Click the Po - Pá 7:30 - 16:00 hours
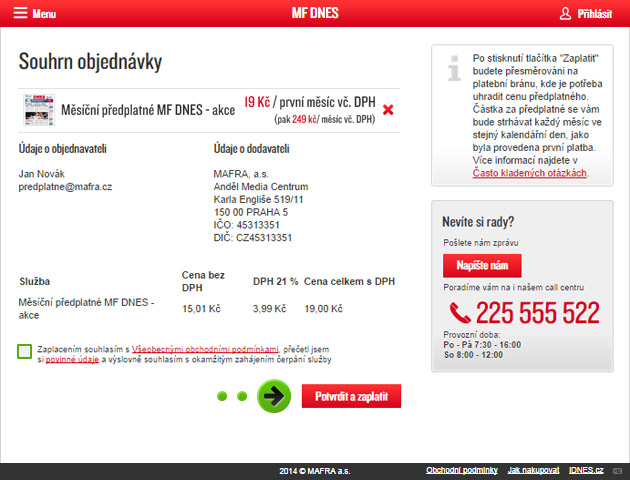This screenshot has height=480, width=630. 482,345
